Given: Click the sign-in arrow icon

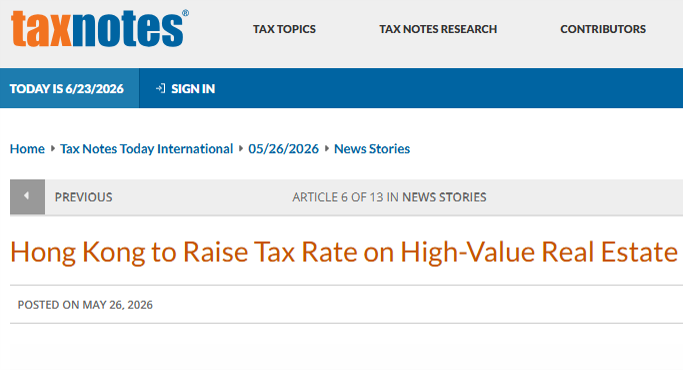Looking at the screenshot, I should [160, 88].
